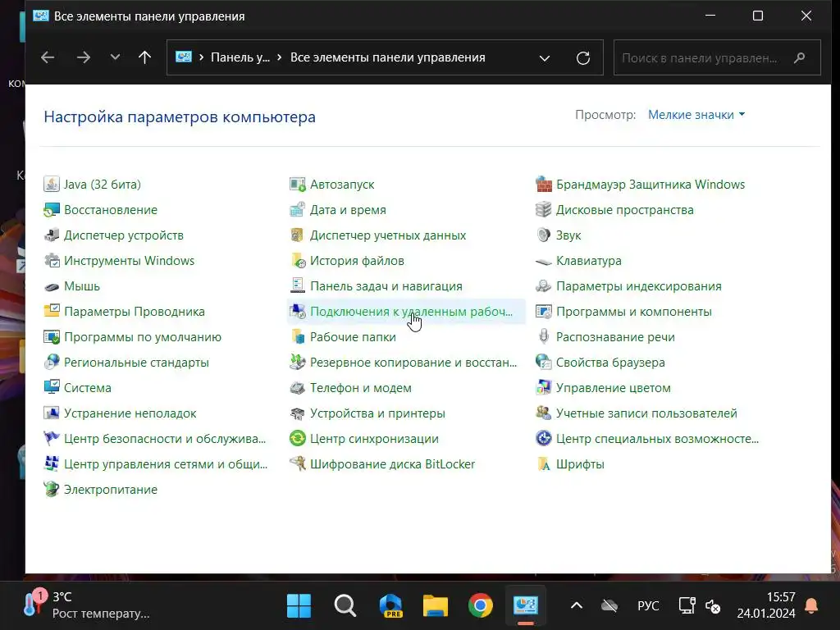Click the Инструменты Windows icon
The image size is (840, 630).
click(x=52, y=261)
